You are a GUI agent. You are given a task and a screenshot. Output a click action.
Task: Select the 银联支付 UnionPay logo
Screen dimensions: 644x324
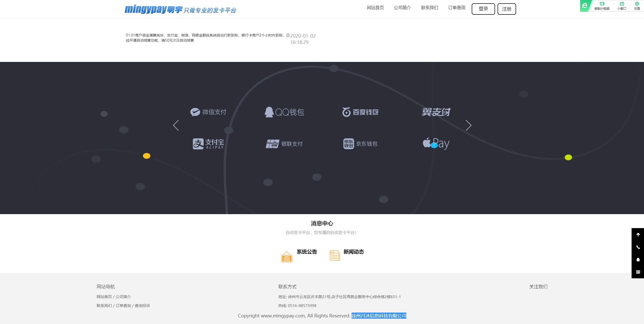tap(284, 144)
